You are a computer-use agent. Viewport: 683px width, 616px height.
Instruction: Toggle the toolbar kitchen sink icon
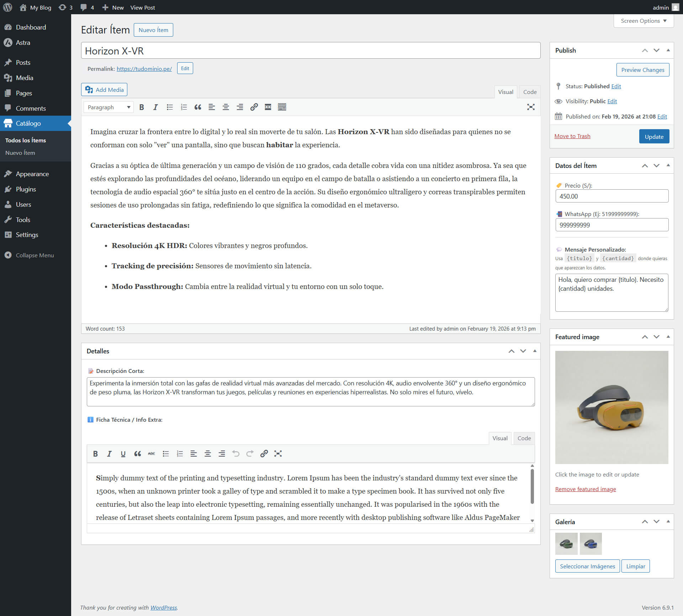282,107
